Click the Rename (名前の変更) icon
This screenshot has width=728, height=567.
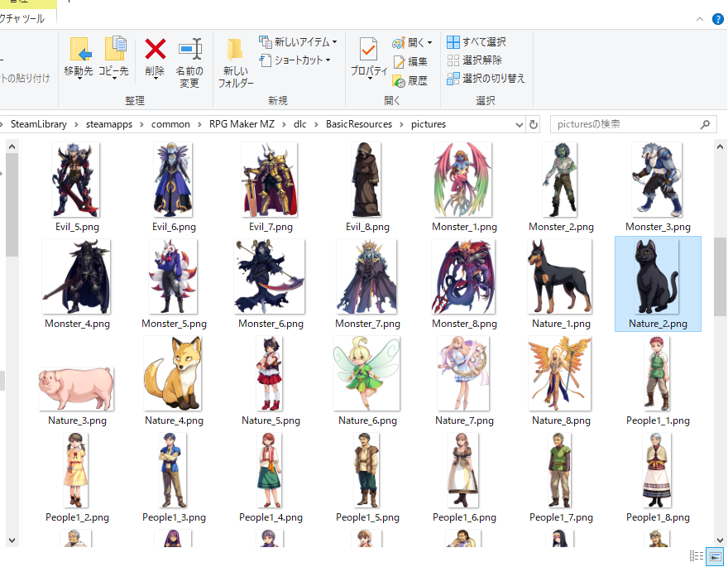(x=190, y=49)
